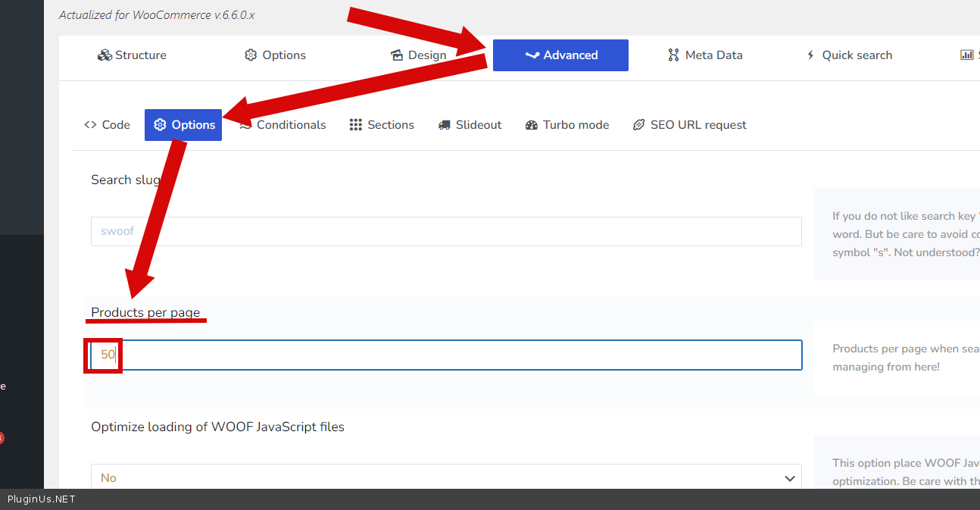Image resolution: width=980 pixels, height=510 pixels.
Task: Click the truck icon beside Slideout
Action: point(445,125)
